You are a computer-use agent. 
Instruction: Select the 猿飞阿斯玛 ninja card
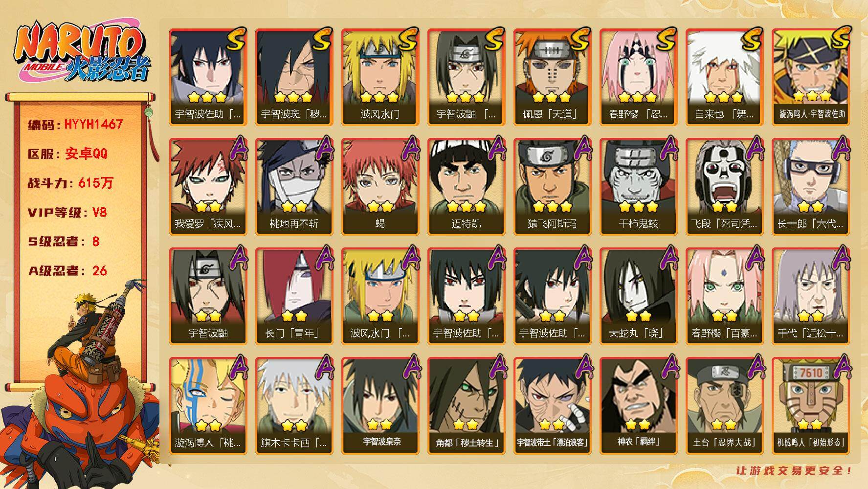point(552,187)
